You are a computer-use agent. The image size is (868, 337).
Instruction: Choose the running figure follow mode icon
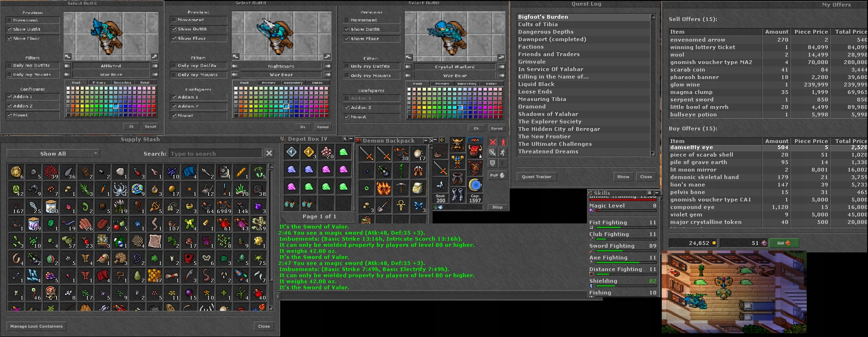pos(503,152)
